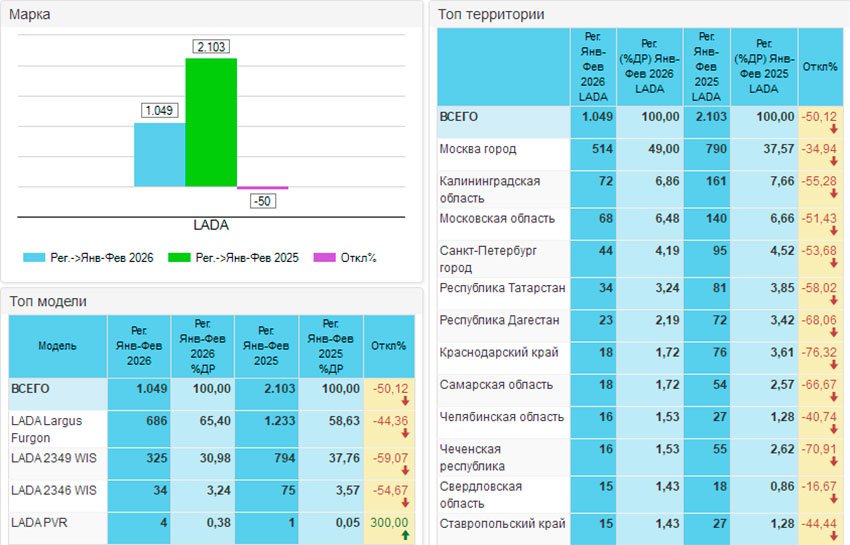Click the Марка panel title
Viewport: 850px width, 545px height.
point(30,14)
